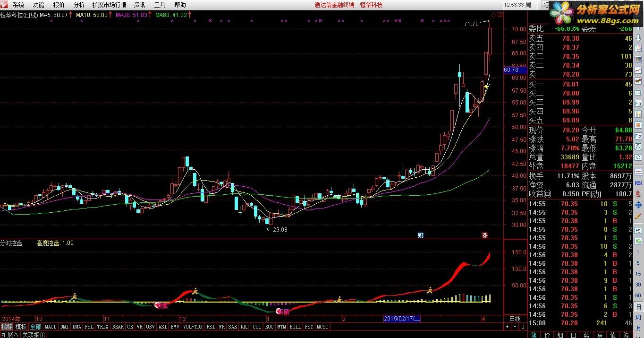Viewport: 644px width, 338px height.
Task: Click the red 涨 marker on the chart
Action: tap(485, 235)
